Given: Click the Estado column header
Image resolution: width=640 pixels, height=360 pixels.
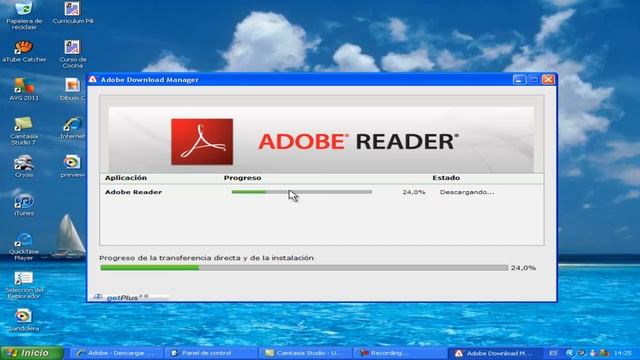Looking at the screenshot, I should click(x=446, y=178).
